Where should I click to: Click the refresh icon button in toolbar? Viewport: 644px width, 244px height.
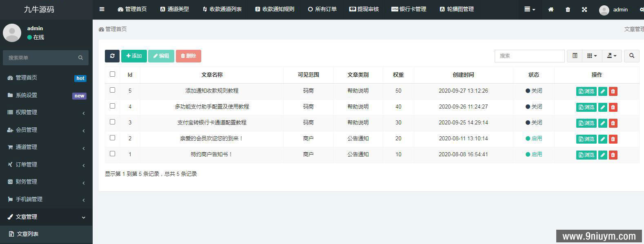[112, 56]
